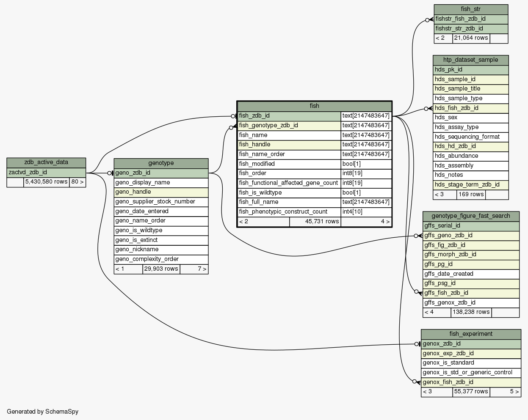The height and width of the screenshot is (420, 528).
Task: Select the hds_fish_zdb_id column
Action: click(471, 108)
